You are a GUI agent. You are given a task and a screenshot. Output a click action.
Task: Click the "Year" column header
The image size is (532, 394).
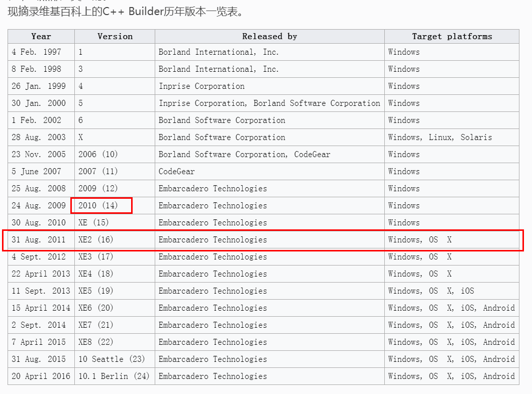click(41, 36)
